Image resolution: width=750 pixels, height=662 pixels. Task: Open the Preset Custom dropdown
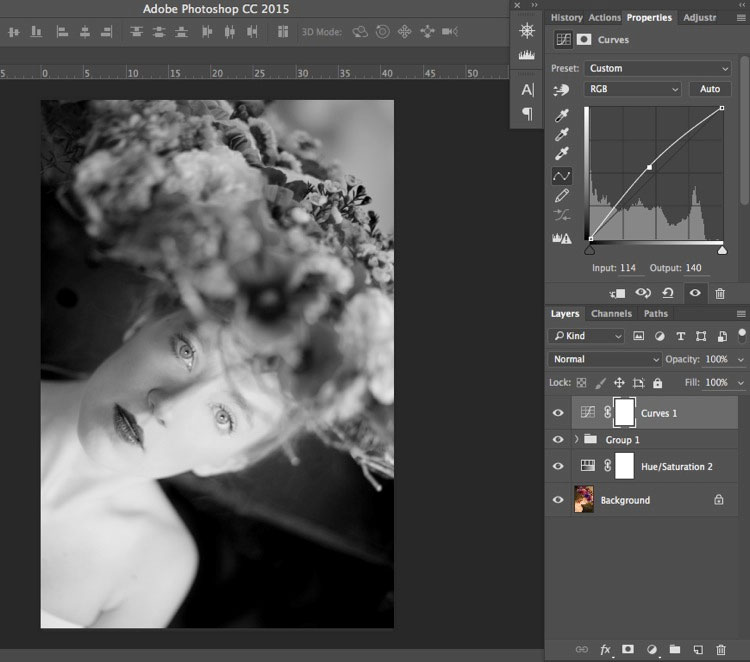(658, 68)
